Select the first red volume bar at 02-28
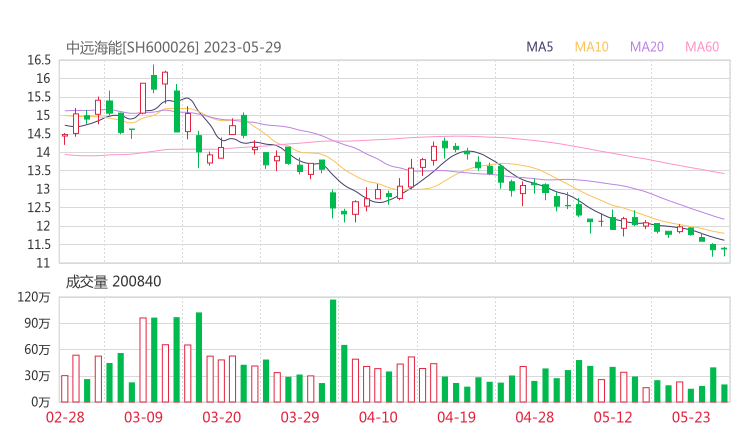The image size is (740, 440). pos(65,389)
